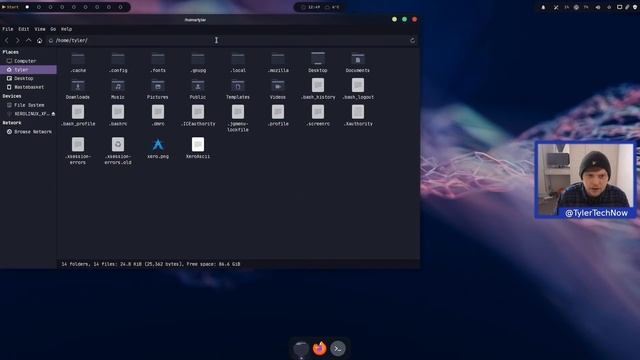Eject the XEROLINUX_XF device
640x360 pixels.
tap(53, 113)
